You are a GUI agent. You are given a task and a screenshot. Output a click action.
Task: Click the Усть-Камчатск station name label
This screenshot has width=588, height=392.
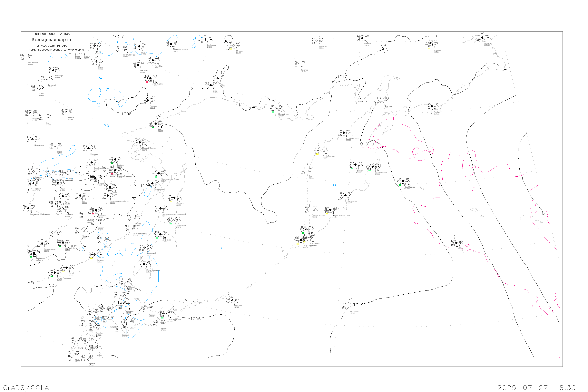point(381,172)
